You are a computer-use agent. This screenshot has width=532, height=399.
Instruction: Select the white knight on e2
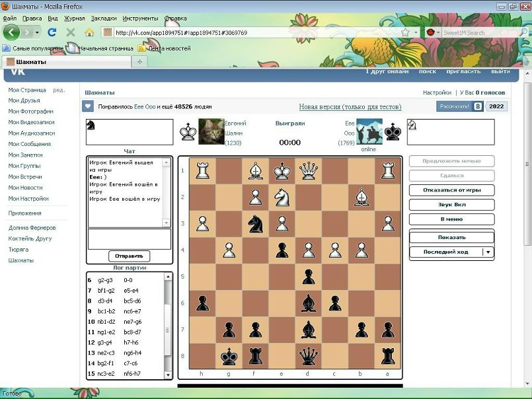click(x=282, y=198)
